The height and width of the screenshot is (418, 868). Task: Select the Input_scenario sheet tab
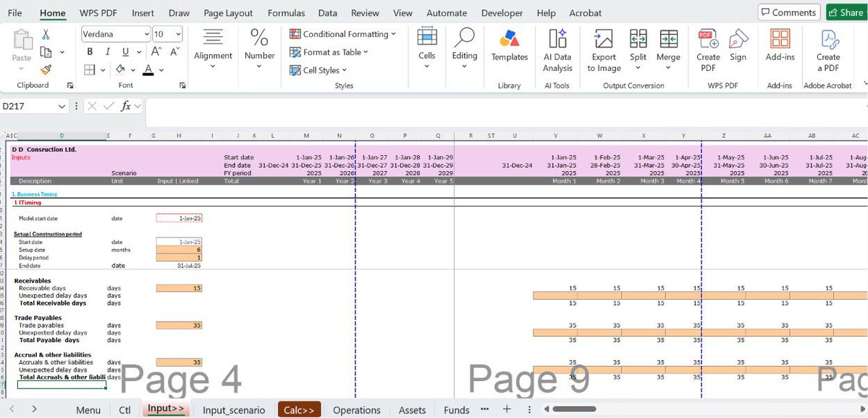pyautogui.click(x=234, y=410)
